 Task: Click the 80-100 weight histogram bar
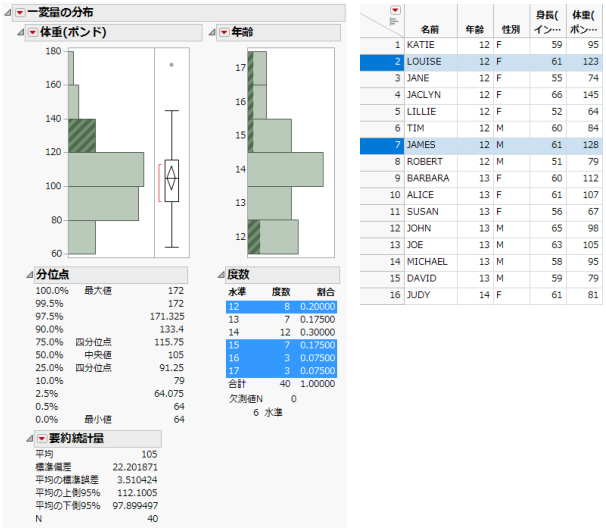click(x=104, y=203)
